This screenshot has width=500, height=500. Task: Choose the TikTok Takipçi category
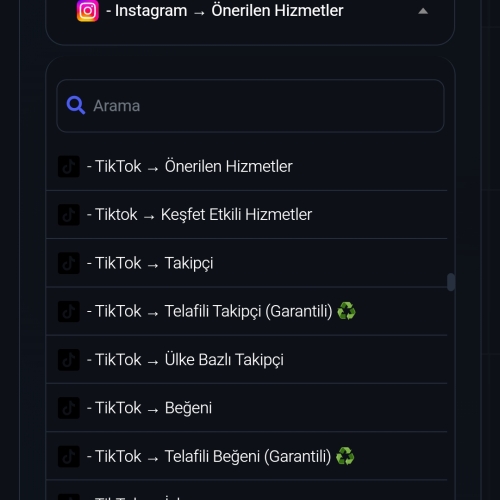pos(246,263)
